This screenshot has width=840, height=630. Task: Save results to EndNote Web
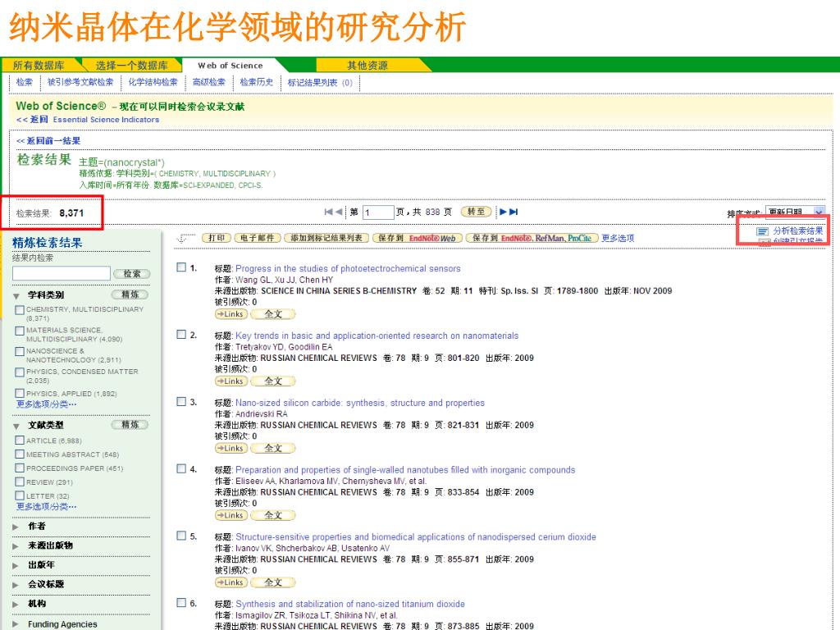click(417, 239)
